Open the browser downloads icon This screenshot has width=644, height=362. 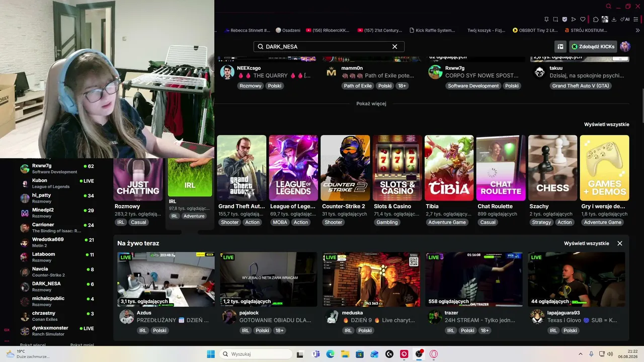pyautogui.click(x=614, y=20)
